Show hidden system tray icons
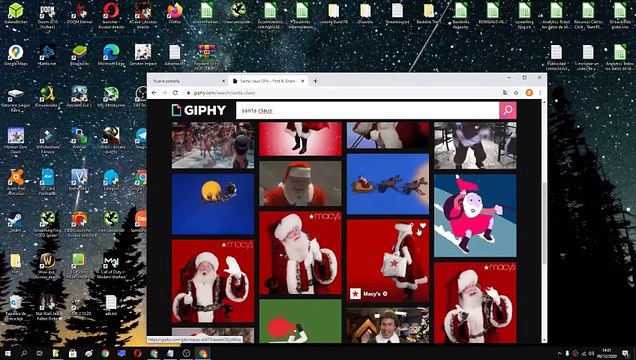The image size is (636, 360). coord(559,354)
